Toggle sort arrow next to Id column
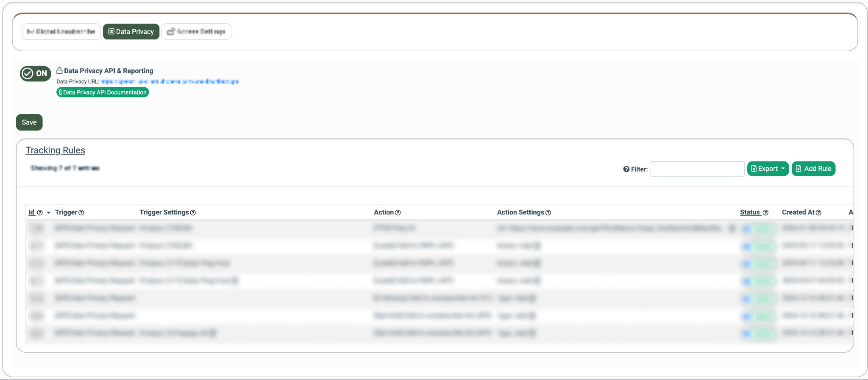The width and height of the screenshot is (868, 380). coord(49,213)
